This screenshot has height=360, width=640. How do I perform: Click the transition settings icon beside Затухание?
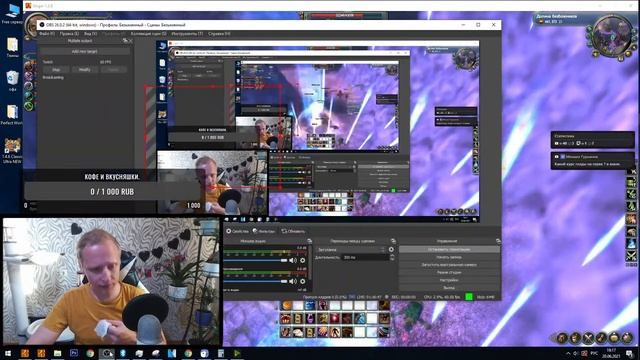[391, 249]
